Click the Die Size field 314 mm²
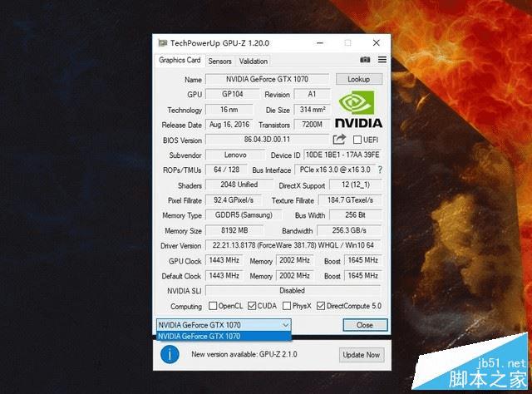The height and width of the screenshot is (394, 532). pyautogui.click(x=312, y=110)
